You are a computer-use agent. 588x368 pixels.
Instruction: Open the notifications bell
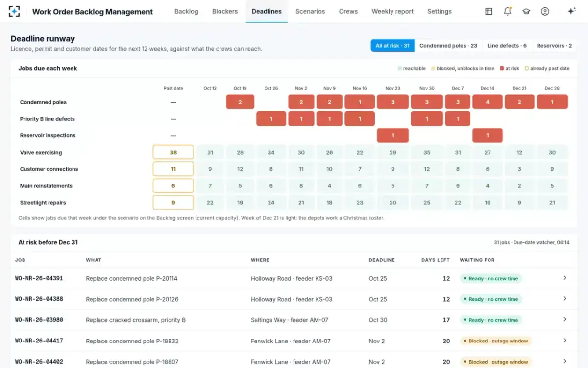point(508,11)
